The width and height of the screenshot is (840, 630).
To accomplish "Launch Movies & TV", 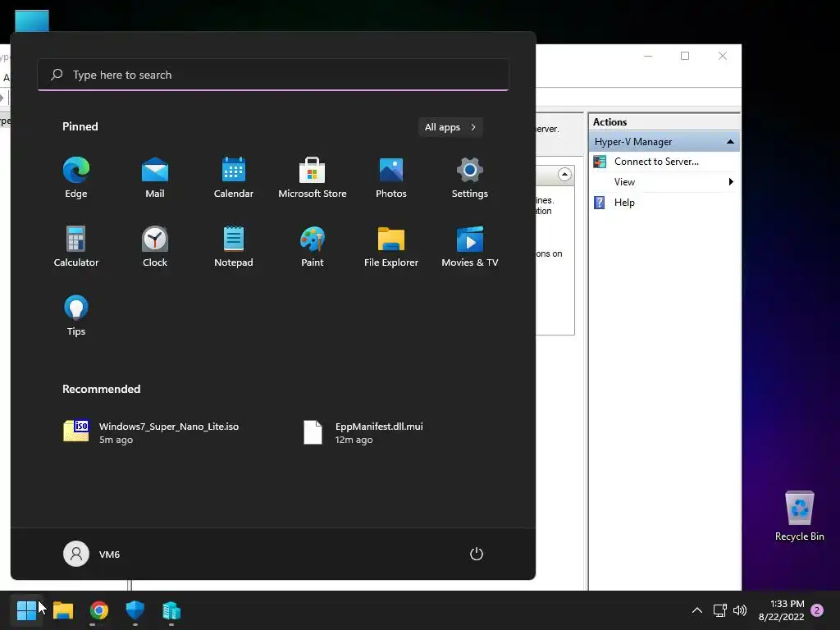I will 470,247.
